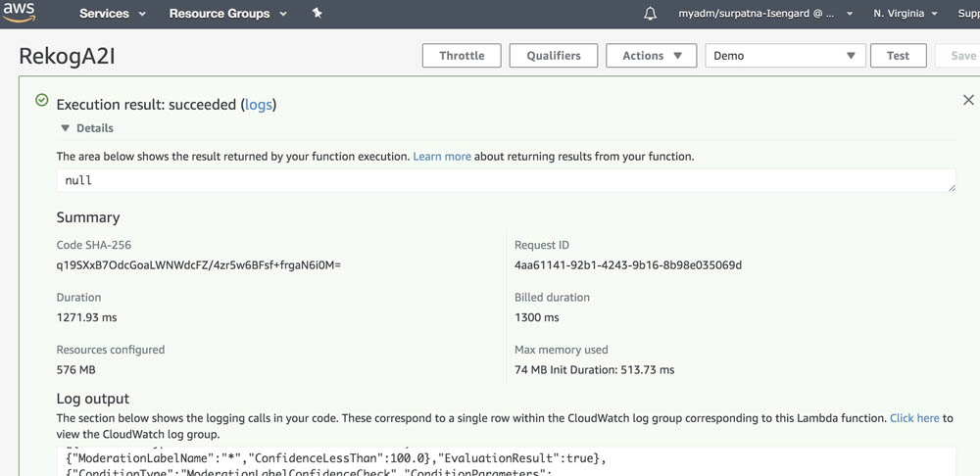Image resolution: width=980 pixels, height=476 pixels.
Task: Click the pin shortcuts icon
Action: tap(317, 13)
